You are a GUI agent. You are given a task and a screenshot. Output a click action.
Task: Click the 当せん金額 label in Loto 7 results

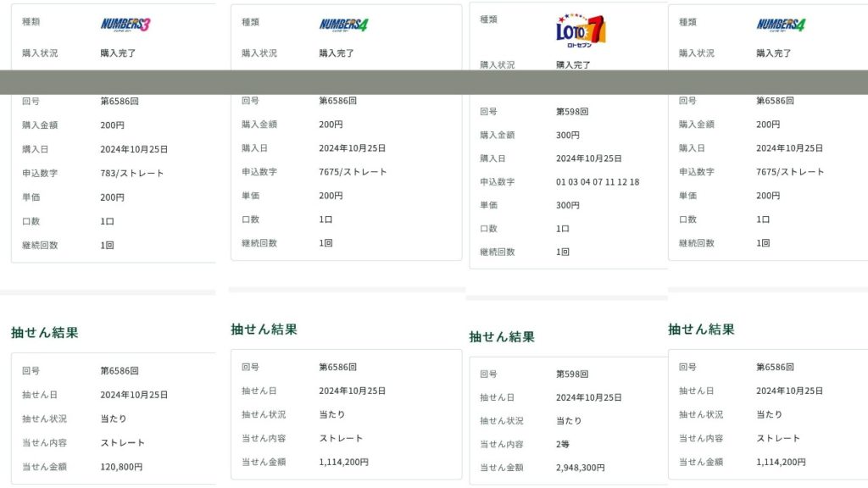pyautogui.click(x=502, y=468)
